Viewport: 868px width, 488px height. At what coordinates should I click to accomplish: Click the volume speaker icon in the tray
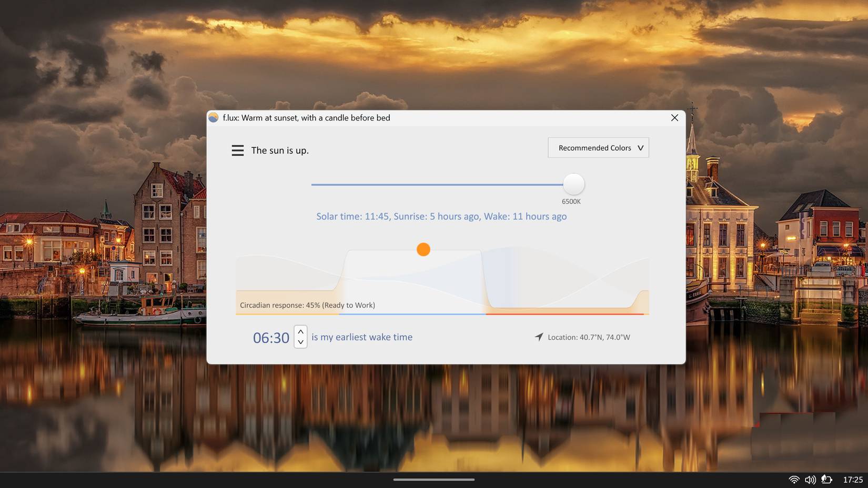(811, 480)
